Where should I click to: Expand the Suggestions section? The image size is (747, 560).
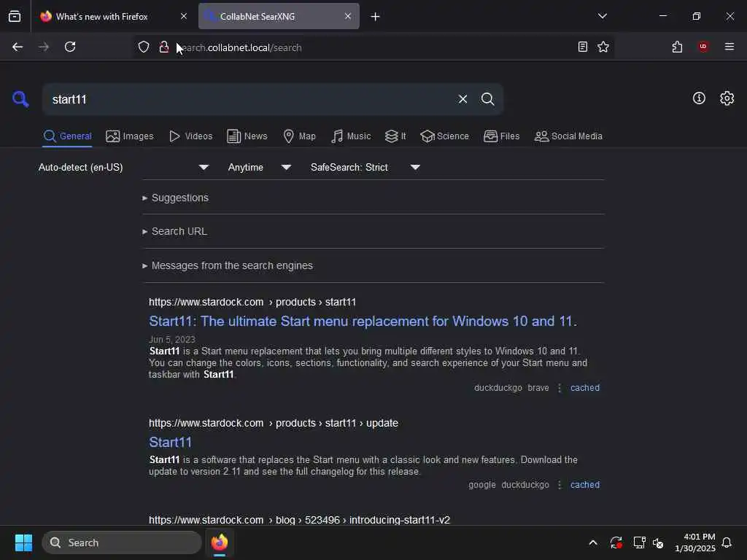[175, 198]
